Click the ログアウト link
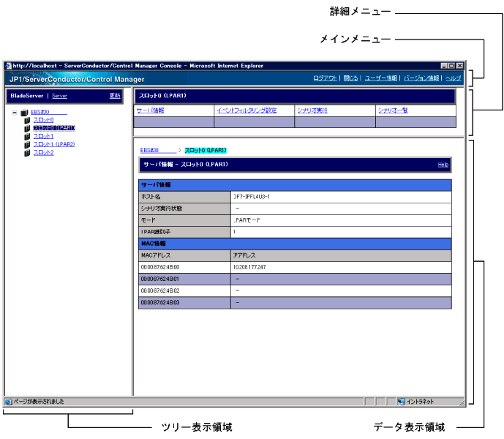This screenshot has width=504, height=439. click(x=325, y=78)
